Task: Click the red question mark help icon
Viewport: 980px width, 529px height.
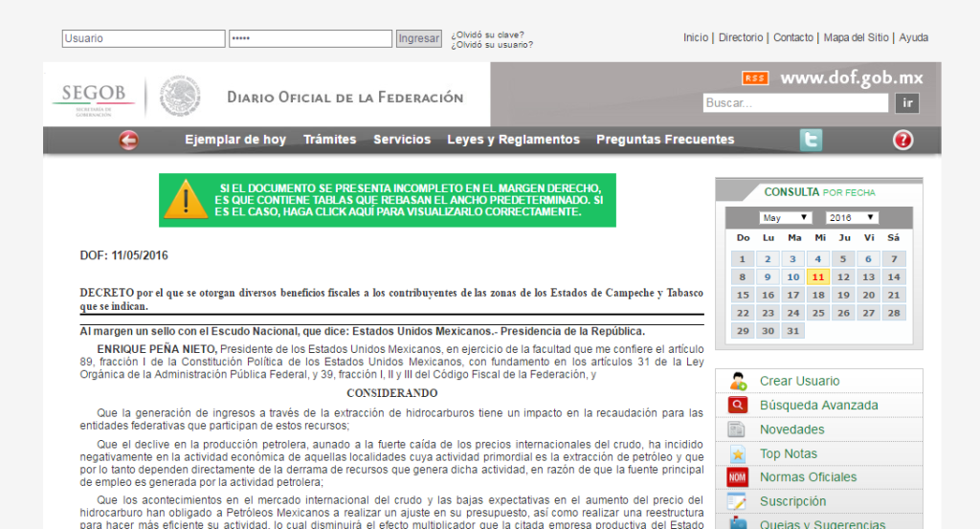Action: pyautogui.click(x=902, y=141)
